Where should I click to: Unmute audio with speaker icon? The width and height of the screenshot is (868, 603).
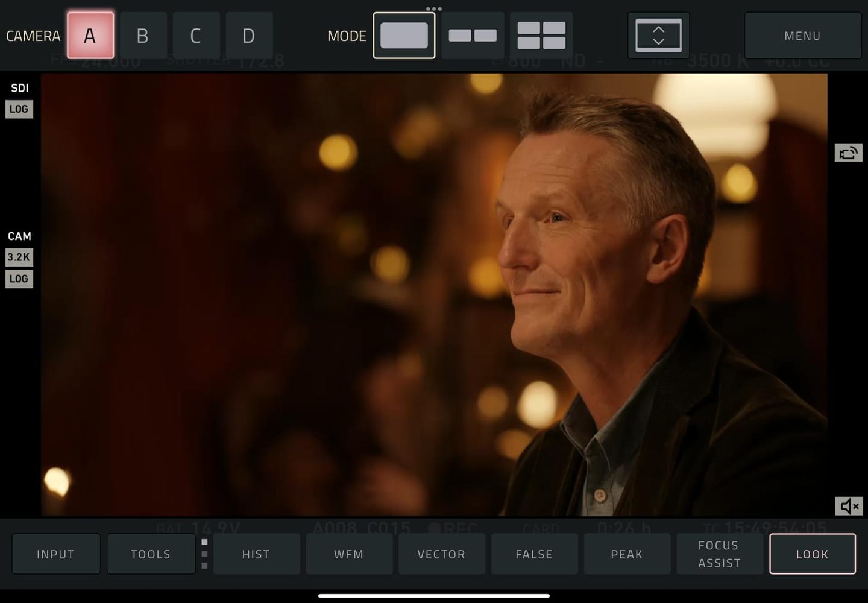click(849, 506)
